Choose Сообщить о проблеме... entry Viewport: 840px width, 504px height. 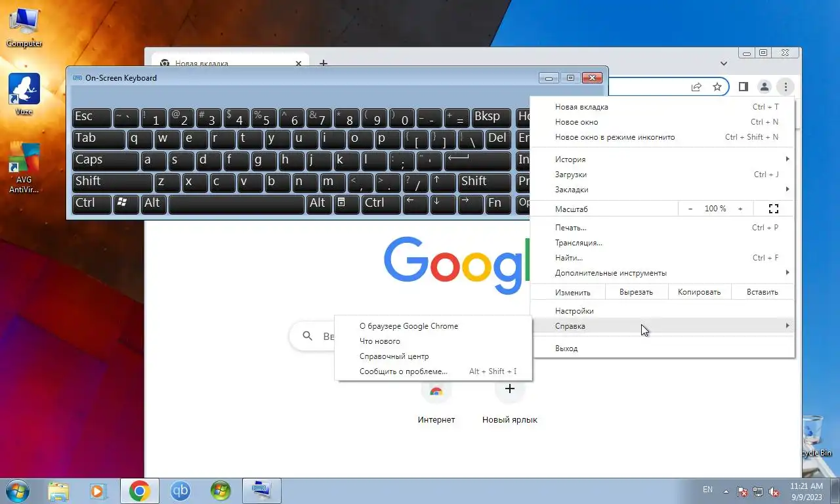point(433,371)
